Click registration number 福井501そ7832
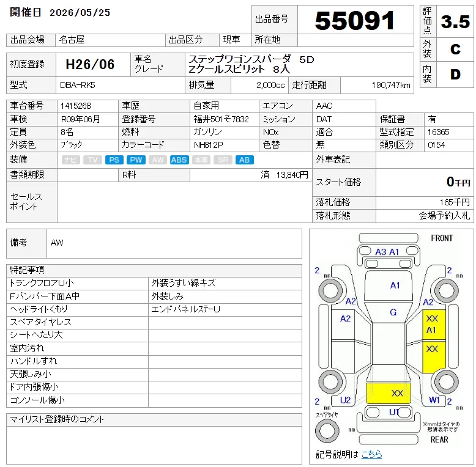The width and height of the screenshot is (476, 467). (221, 119)
